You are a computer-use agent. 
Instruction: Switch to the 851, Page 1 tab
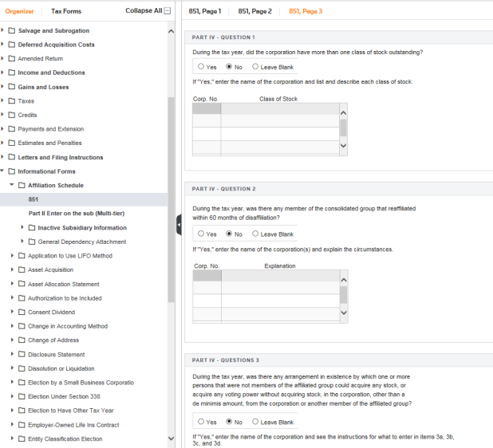click(x=205, y=11)
